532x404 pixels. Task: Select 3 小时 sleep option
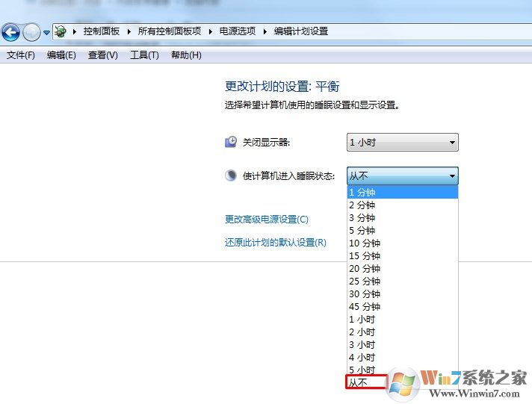[403, 345]
